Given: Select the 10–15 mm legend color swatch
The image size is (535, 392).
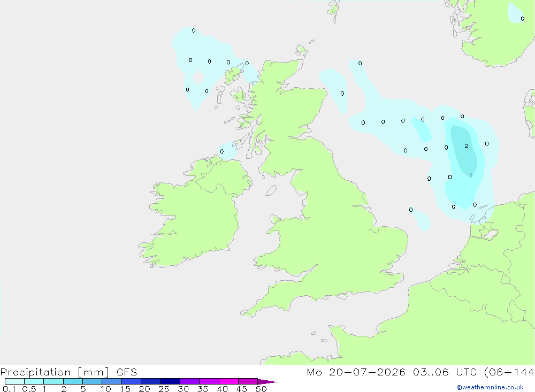Looking at the screenshot, I should pyautogui.click(x=112, y=381).
